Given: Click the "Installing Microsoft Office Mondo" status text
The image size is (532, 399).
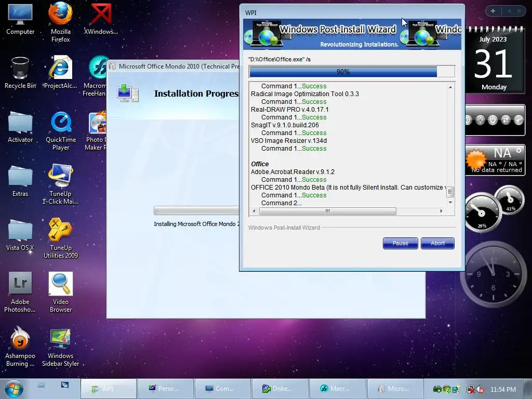Looking at the screenshot, I should click(196, 224).
